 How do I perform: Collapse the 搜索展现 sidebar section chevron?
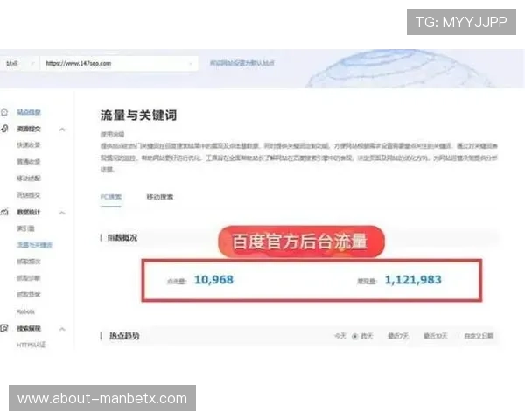[x=62, y=329]
